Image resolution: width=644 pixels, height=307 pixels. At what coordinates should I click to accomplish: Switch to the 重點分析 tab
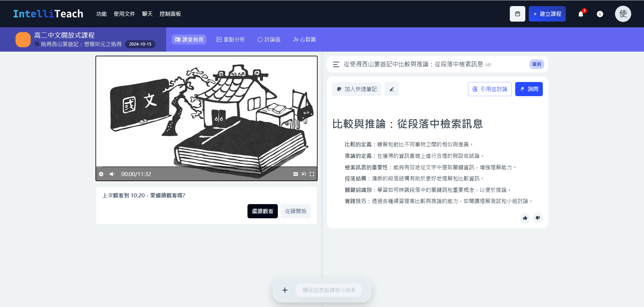231,39
